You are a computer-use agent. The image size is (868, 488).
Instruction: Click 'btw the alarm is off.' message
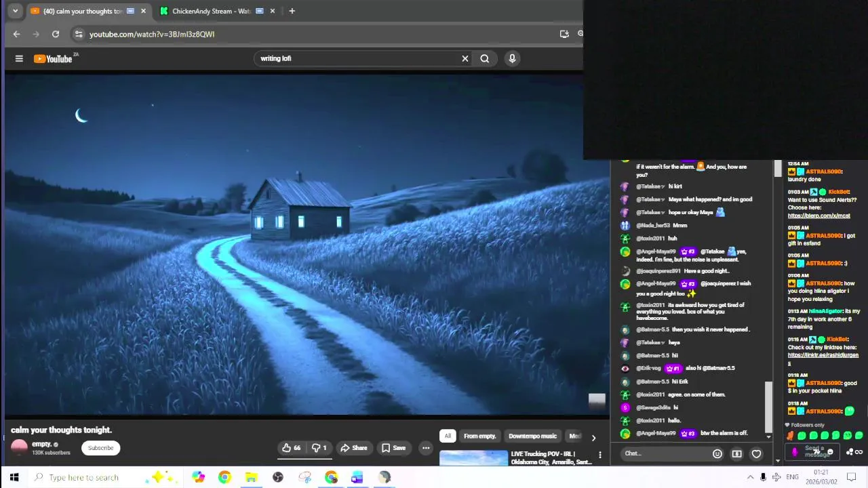coord(724,434)
